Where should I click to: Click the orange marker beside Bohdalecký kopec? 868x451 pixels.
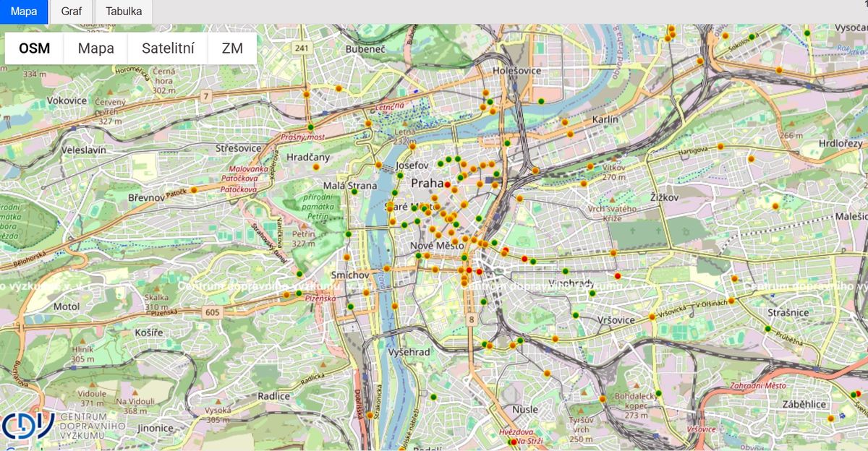point(602,399)
